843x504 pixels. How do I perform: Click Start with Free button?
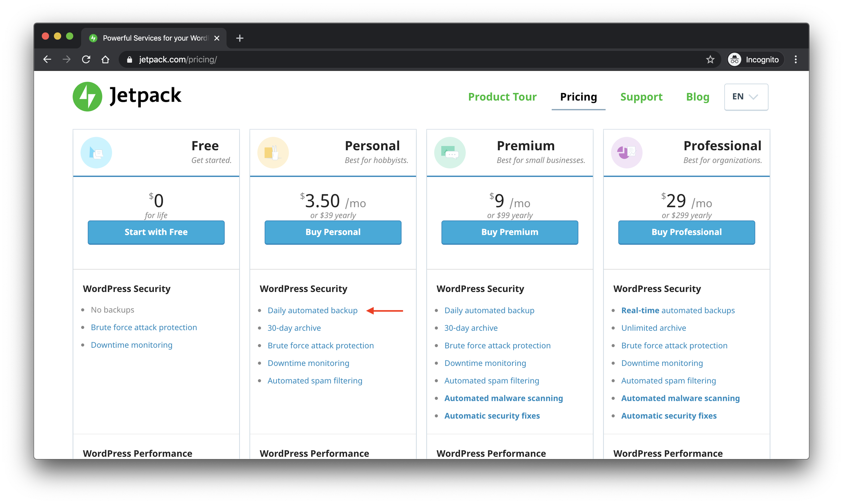(x=156, y=232)
